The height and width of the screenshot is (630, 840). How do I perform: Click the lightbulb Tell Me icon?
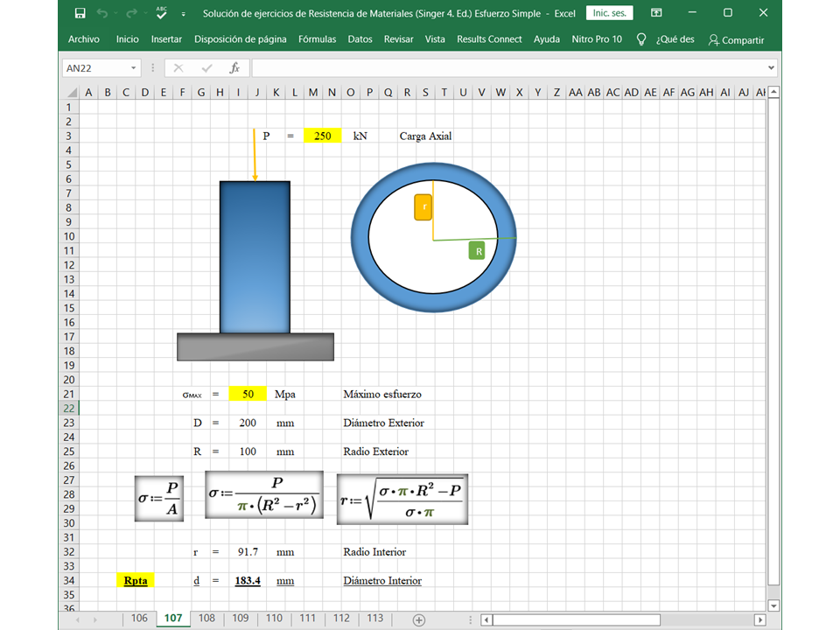(x=640, y=39)
